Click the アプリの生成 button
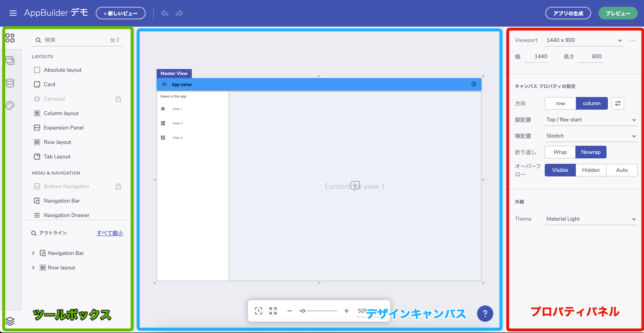This screenshot has width=644, height=333. click(568, 13)
